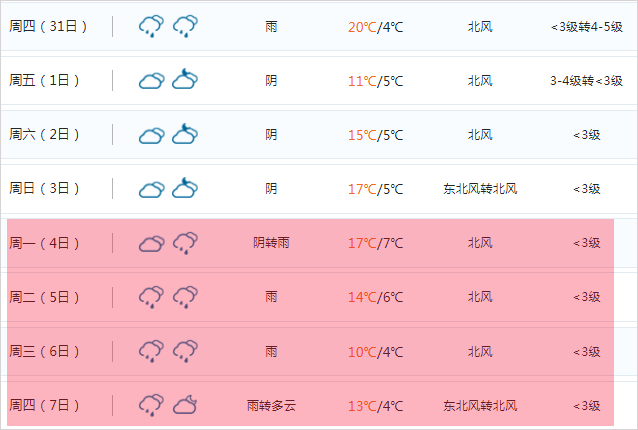Click the 11℃/5℃ temperature for Friday
Image resolution: width=638 pixels, height=430 pixels.
[376, 81]
